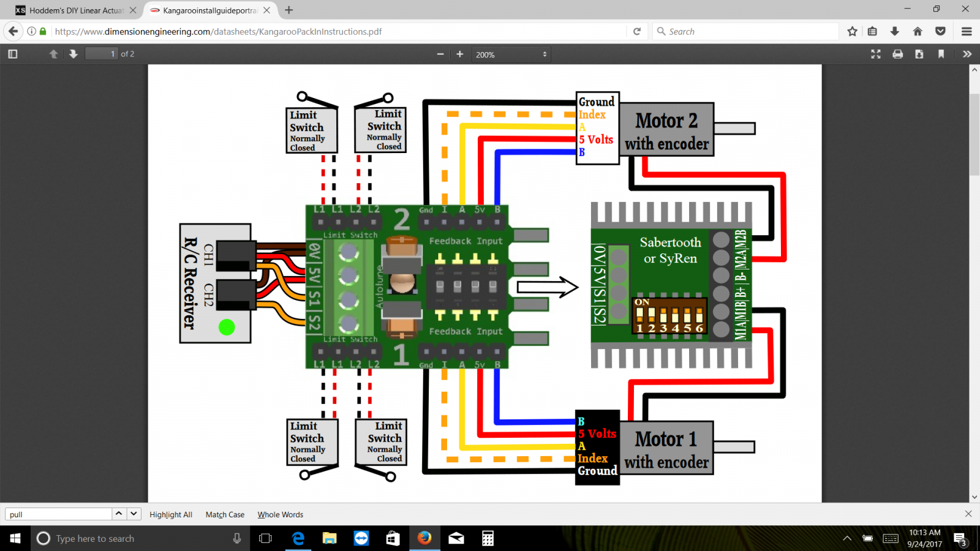Find next occurrence of phrase

click(x=134, y=514)
